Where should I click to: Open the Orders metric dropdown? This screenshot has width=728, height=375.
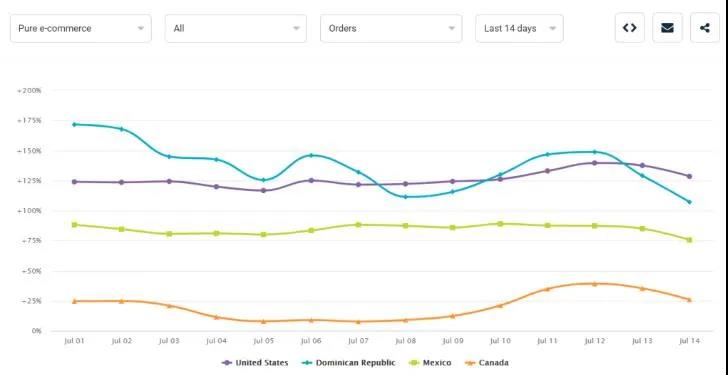pos(391,28)
